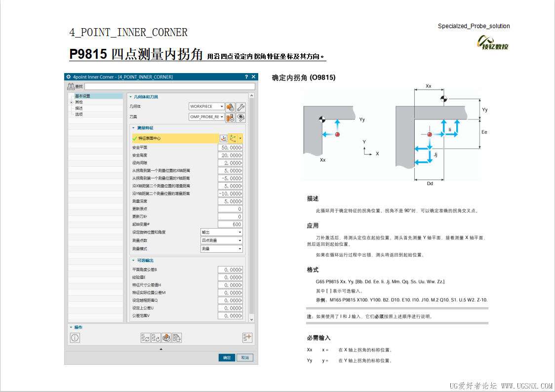Viewport: 555px width, 392px height.
Task: Click the 确定 button
Action: (x=227, y=357)
